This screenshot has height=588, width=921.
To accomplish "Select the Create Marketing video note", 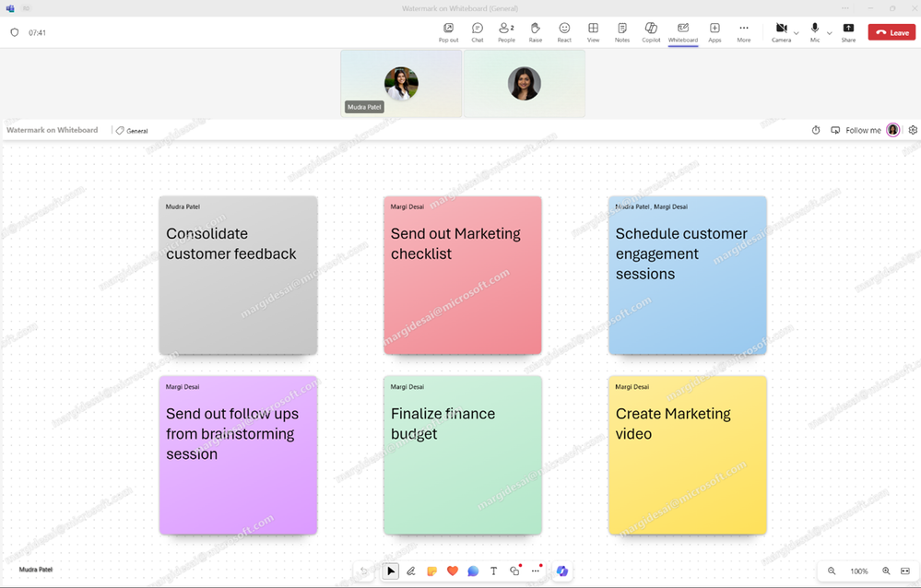I will [x=687, y=455].
